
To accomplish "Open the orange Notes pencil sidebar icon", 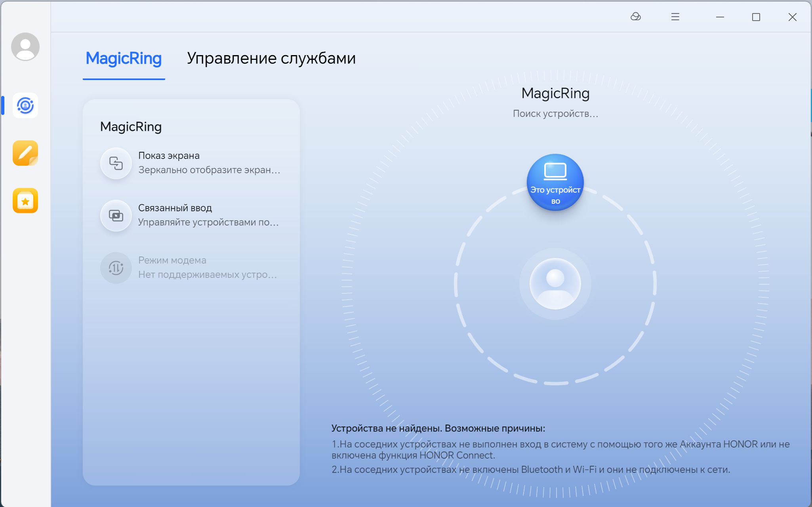I will pyautogui.click(x=25, y=153).
